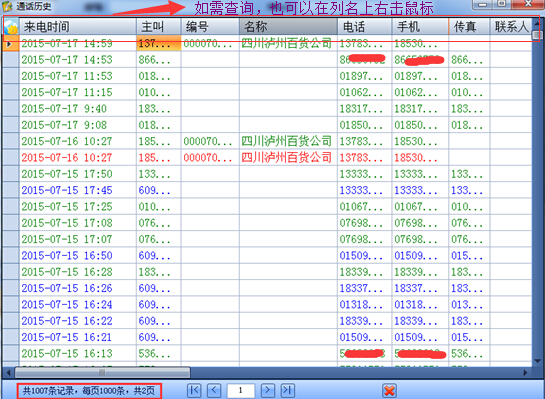Click the grid corner selector icon

[x=11, y=26]
